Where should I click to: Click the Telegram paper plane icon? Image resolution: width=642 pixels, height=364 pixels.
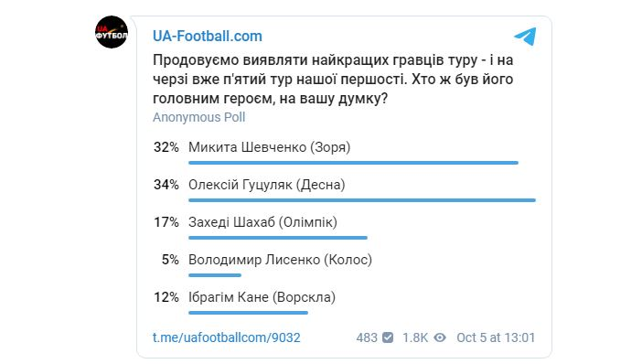[525, 37]
